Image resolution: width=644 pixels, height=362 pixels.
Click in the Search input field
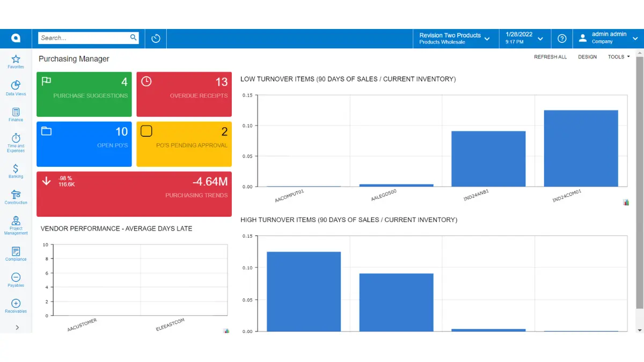click(83, 38)
